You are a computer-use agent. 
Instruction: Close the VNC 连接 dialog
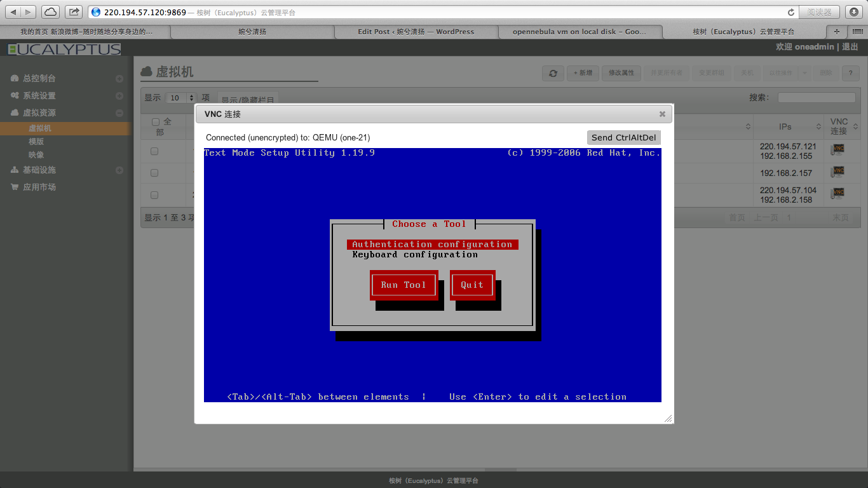point(662,114)
